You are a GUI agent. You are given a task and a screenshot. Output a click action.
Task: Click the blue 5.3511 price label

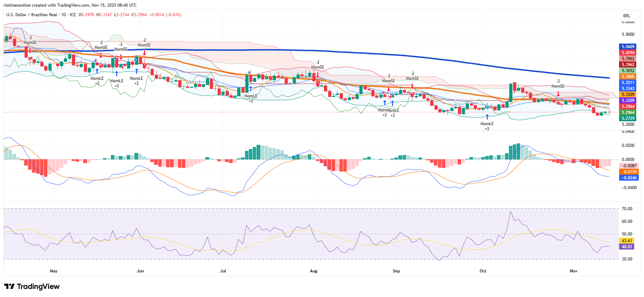pyautogui.click(x=628, y=83)
